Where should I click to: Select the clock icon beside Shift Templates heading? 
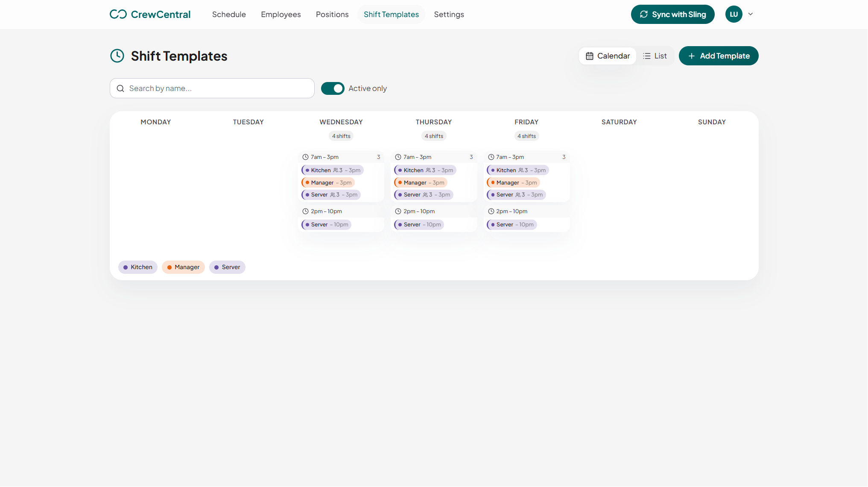[117, 56]
